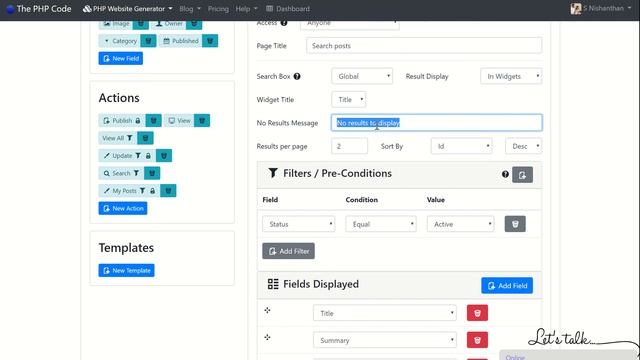Go to the Pricing page
Screen dimensions: 640x360
218,9
